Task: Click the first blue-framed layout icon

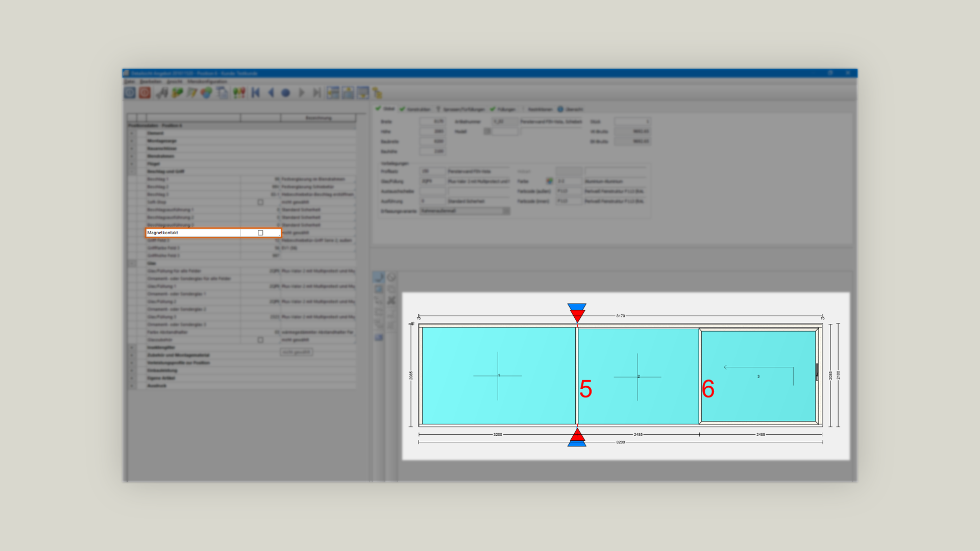Action: (333, 93)
